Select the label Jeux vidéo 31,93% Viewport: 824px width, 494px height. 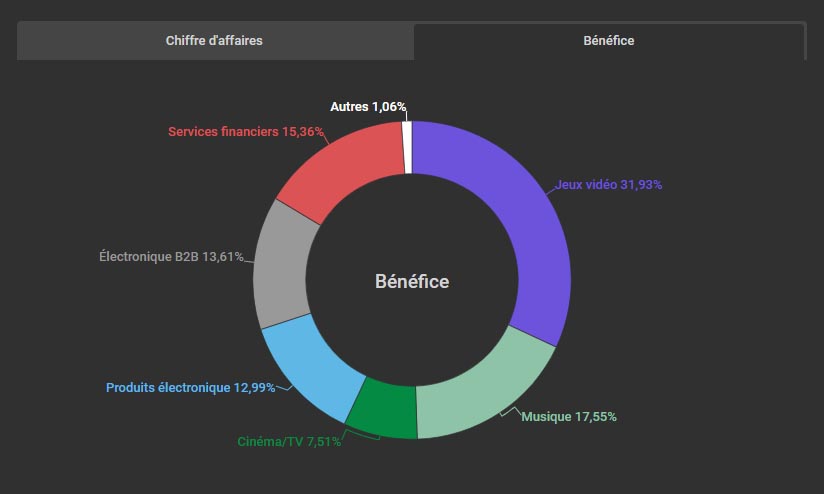point(609,185)
